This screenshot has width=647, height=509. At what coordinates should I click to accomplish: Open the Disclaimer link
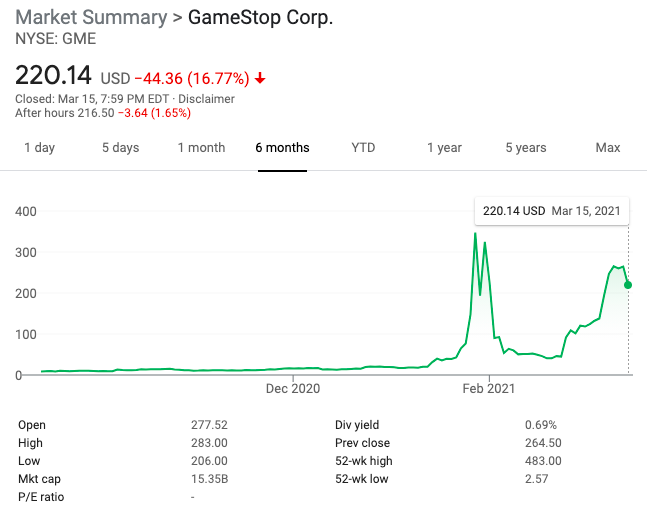[206, 99]
